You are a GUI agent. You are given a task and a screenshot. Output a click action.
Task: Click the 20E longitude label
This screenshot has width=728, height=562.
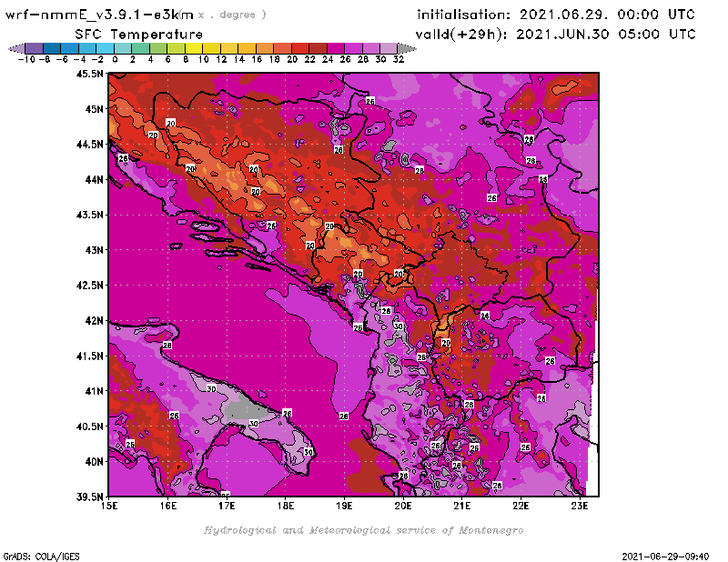coord(403,506)
